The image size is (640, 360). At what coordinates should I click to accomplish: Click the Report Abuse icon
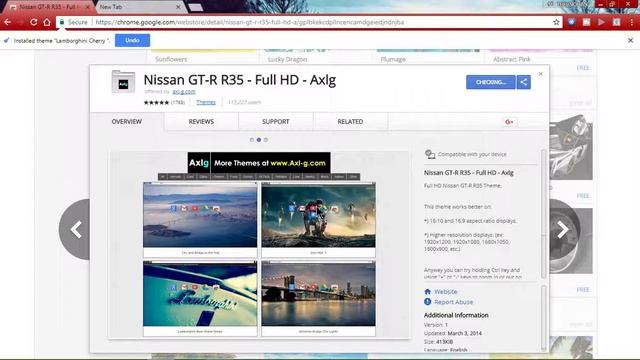427,302
